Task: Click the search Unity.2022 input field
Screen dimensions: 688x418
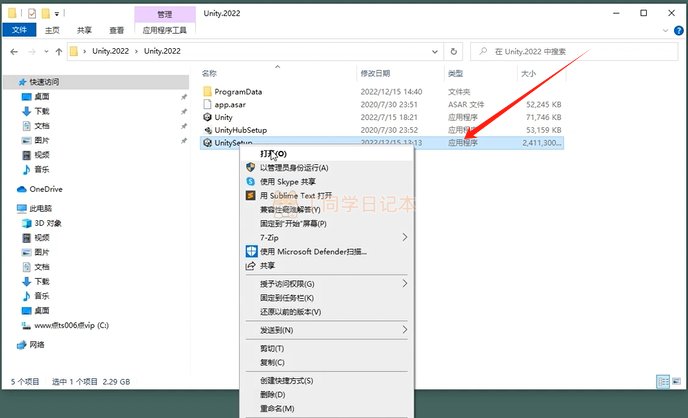Action: [x=574, y=51]
